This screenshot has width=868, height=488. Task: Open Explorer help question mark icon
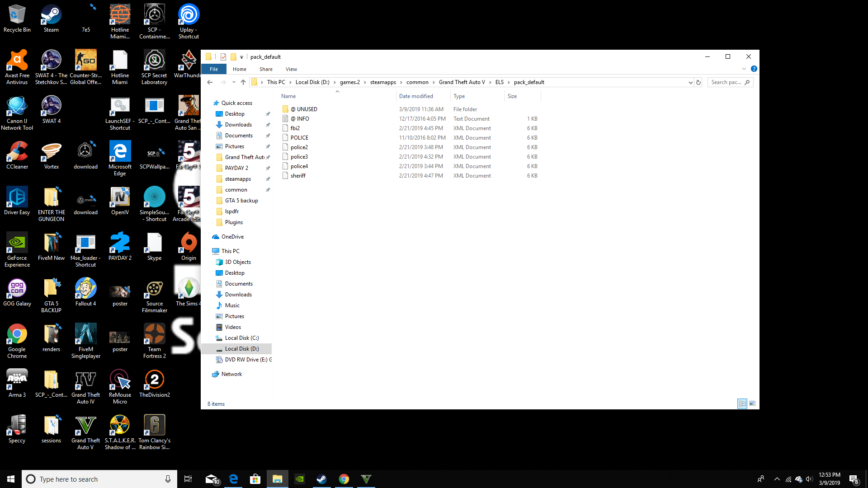(x=754, y=69)
